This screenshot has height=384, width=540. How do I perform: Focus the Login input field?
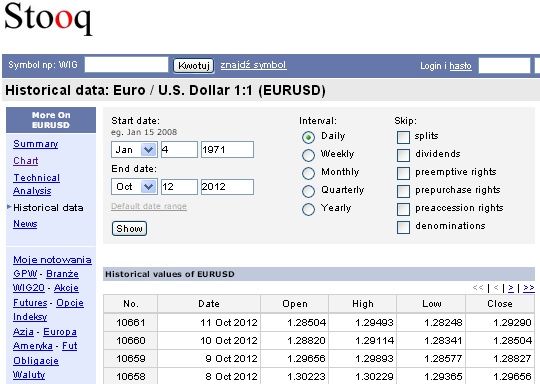click(504, 65)
